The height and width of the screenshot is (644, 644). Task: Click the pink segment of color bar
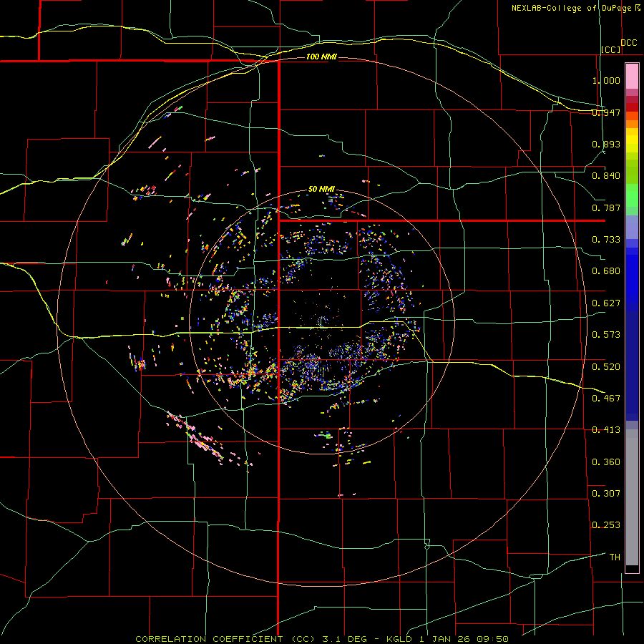click(632, 76)
